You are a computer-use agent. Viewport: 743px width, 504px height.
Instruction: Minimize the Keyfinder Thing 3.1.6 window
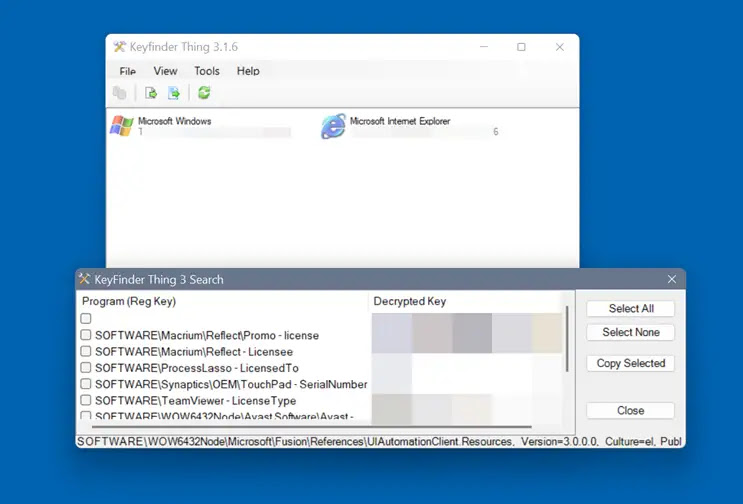click(484, 47)
